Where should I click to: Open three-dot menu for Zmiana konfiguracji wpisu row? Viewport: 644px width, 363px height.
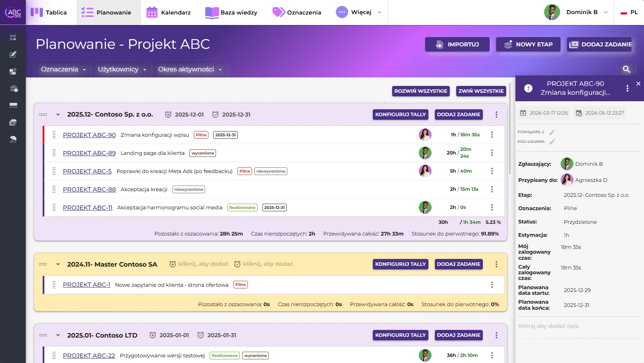[492, 135]
